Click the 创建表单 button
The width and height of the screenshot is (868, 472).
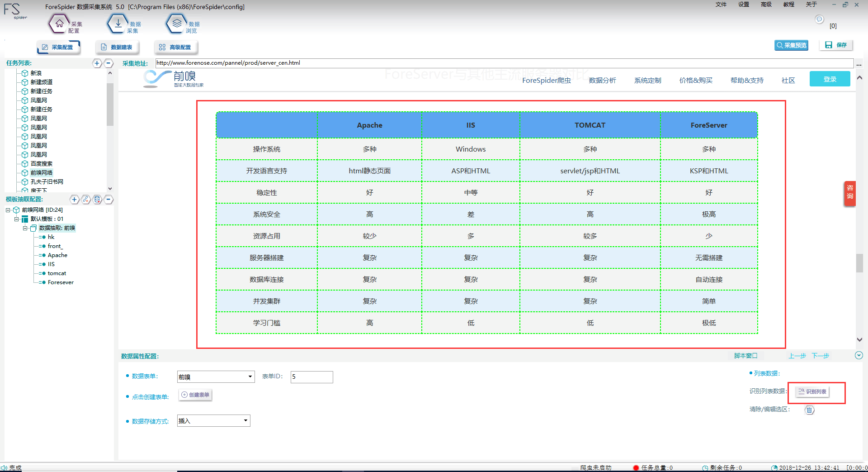(x=196, y=395)
